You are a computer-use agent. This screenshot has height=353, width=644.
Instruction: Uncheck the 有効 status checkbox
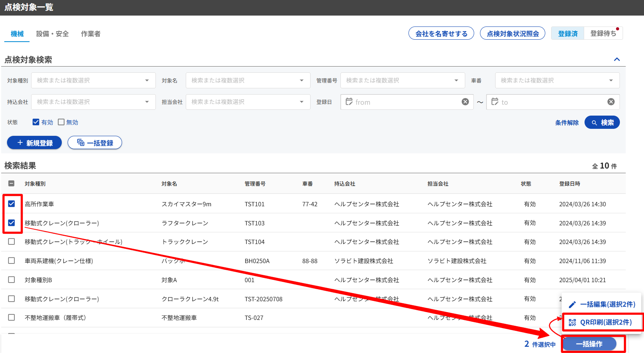36,122
